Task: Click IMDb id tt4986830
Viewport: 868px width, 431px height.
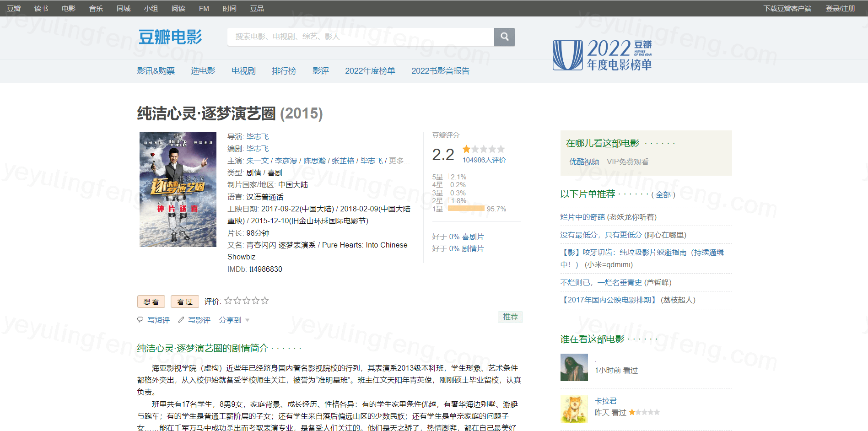Action: tap(265, 269)
